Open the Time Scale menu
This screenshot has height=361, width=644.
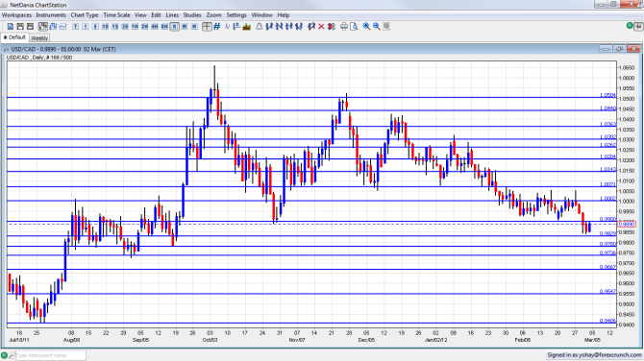click(116, 15)
